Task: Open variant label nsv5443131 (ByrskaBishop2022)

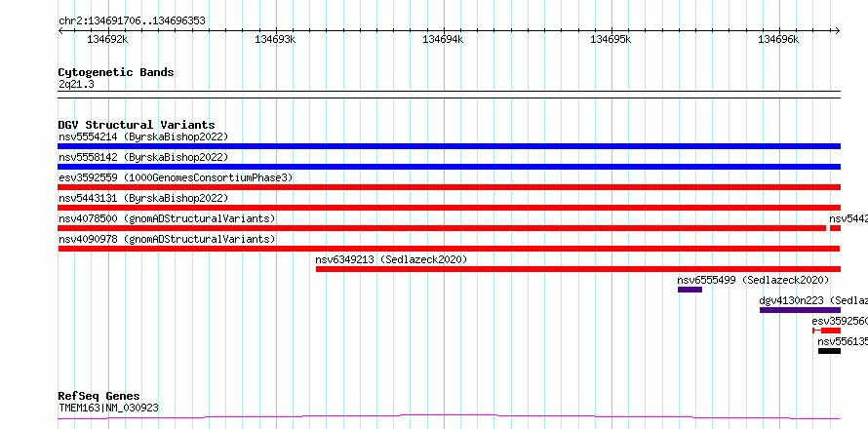Action: point(143,198)
